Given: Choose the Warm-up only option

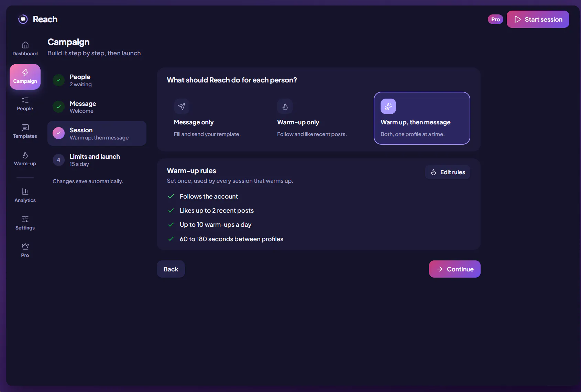Looking at the screenshot, I should [319, 118].
